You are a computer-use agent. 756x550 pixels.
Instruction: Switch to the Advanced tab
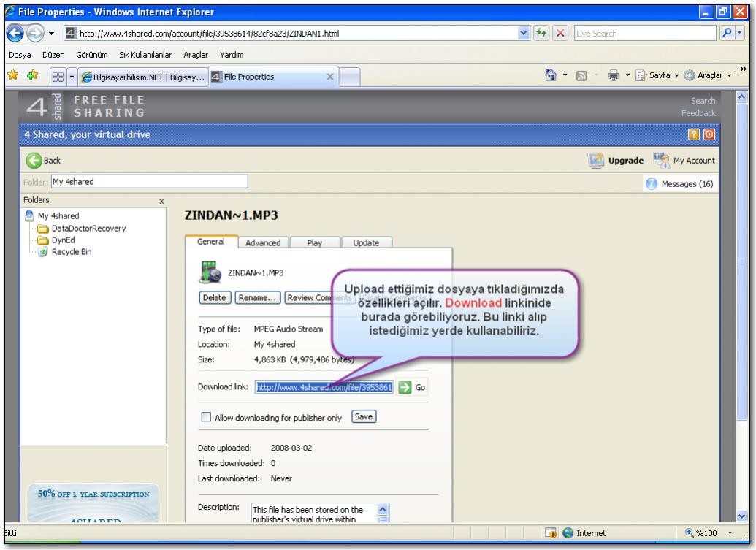[263, 244]
